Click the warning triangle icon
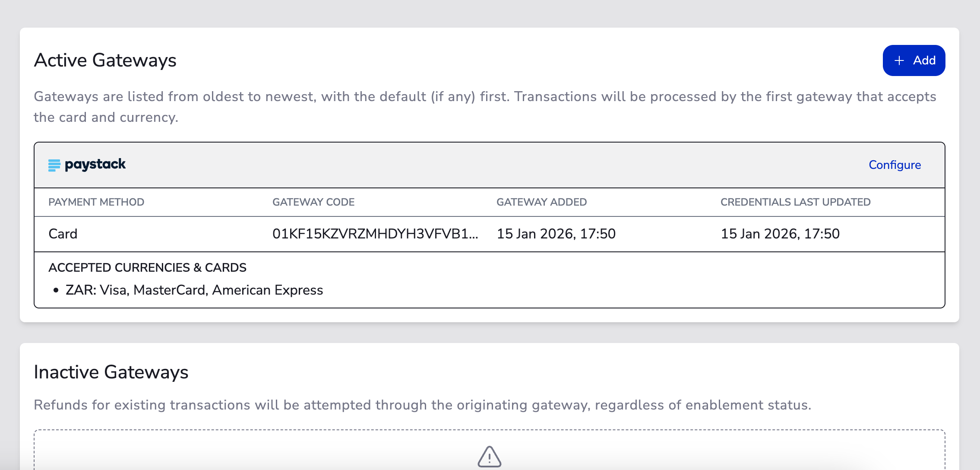This screenshot has height=470, width=980. coord(489,457)
